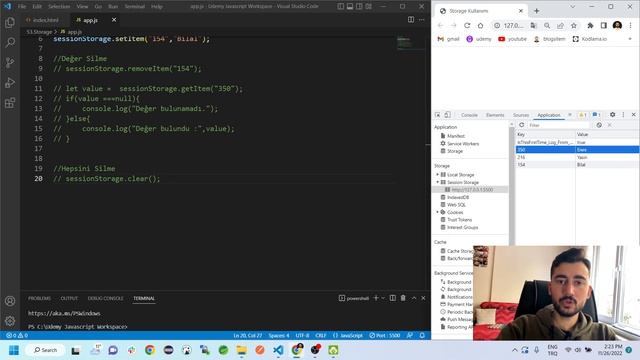Add a new terminal with plus icon
The height and width of the screenshot is (360, 640).
pyautogui.click(x=376, y=298)
